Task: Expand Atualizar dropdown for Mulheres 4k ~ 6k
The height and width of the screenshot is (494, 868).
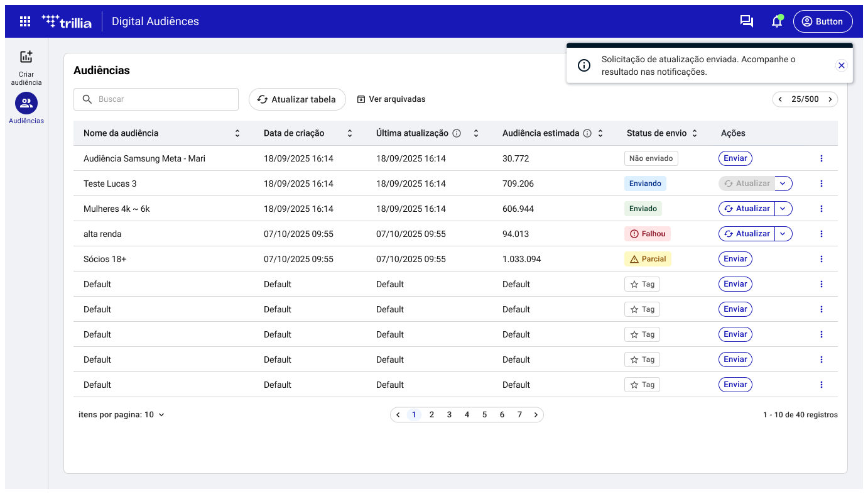Action: tap(783, 209)
